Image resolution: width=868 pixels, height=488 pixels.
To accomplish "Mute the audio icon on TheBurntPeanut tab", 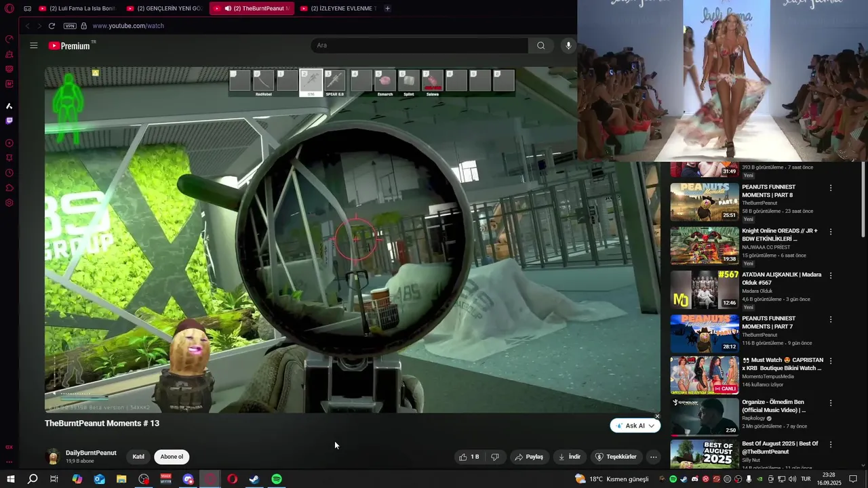I will tap(228, 9).
